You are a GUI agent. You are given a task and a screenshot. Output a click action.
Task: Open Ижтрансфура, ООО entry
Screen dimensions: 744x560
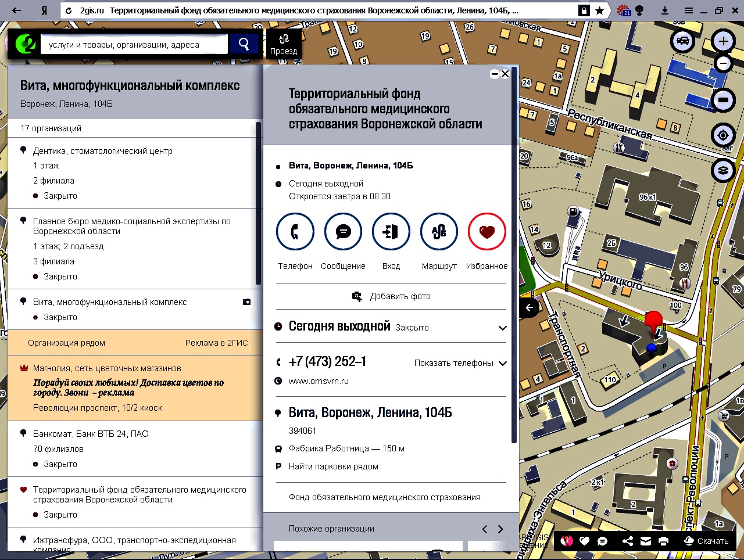[134, 544]
